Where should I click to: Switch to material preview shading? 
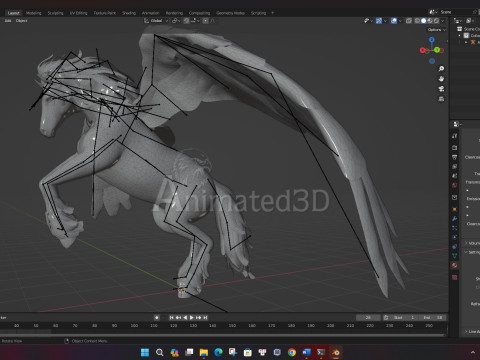click(430, 21)
